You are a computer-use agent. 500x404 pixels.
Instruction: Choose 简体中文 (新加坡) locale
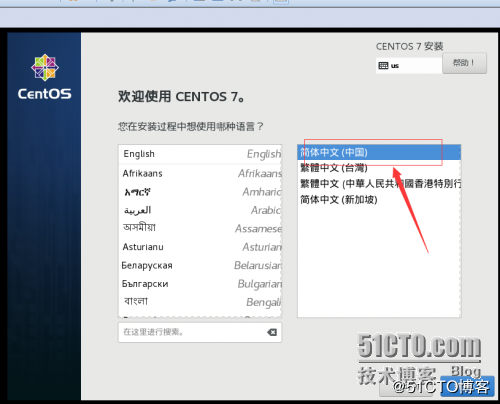point(379,200)
